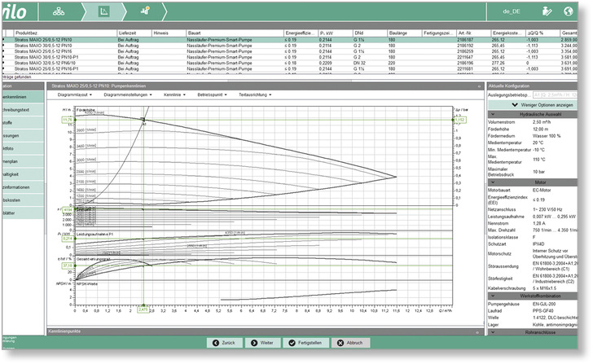Click the check icon on Fertigstellen
This screenshot has height=364, width=593.
click(292, 343)
